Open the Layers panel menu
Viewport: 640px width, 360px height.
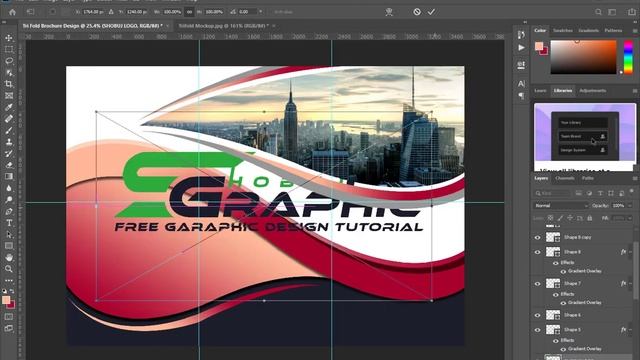(635, 178)
